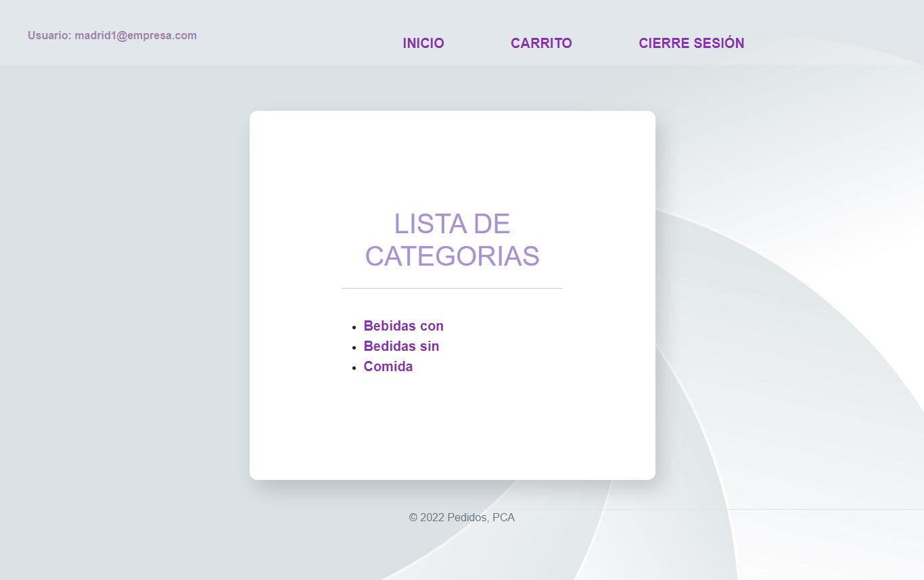Click the bullet next to "Bebidas con"
Screen dimensions: 924x580
point(354,327)
